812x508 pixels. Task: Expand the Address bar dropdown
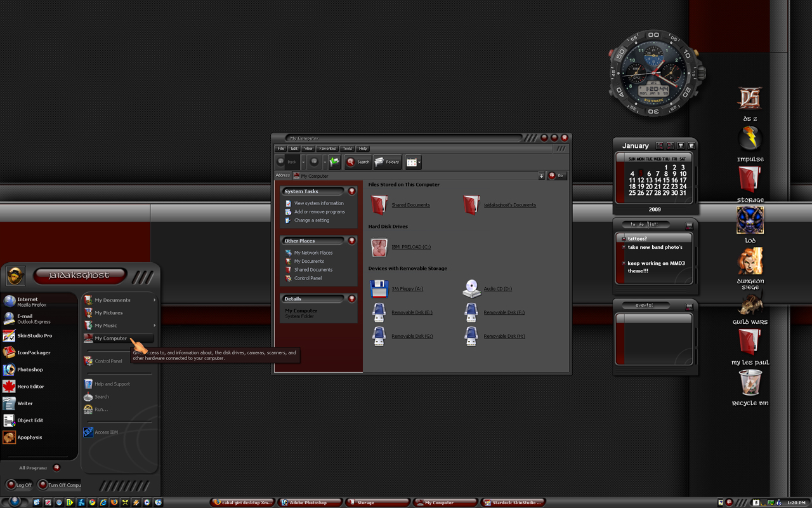(541, 176)
